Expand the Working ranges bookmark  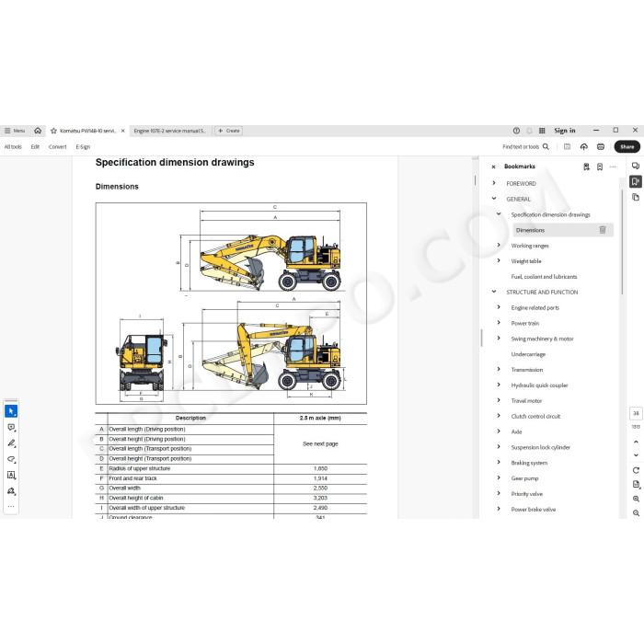[x=499, y=246]
